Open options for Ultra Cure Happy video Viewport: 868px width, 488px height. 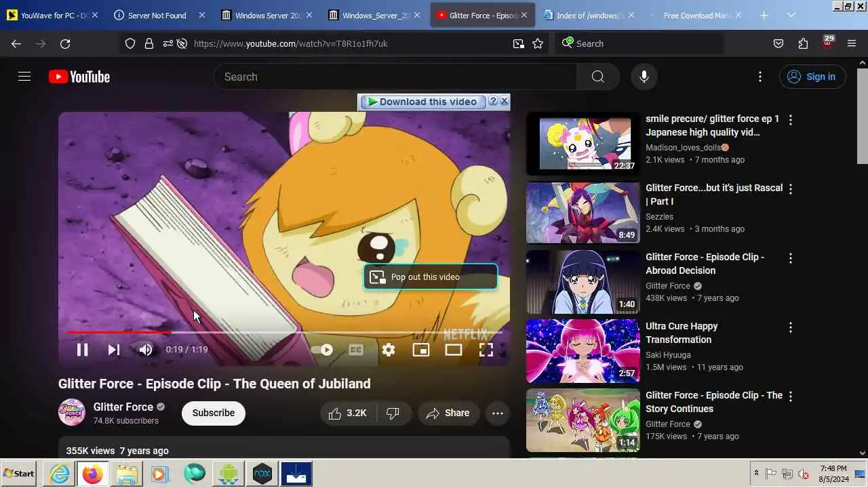pos(790,327)
